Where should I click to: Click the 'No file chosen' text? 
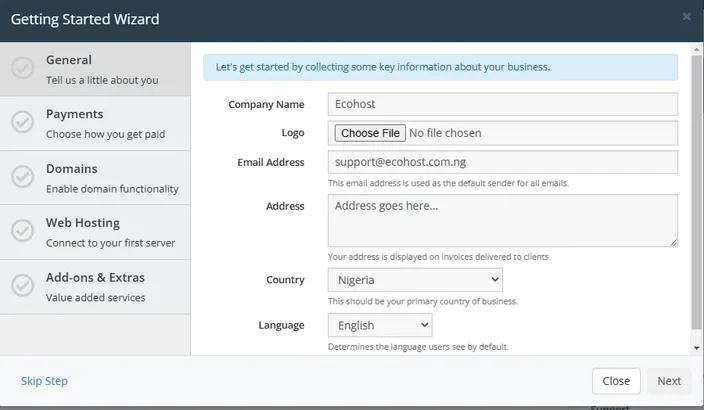coord(445,133)
